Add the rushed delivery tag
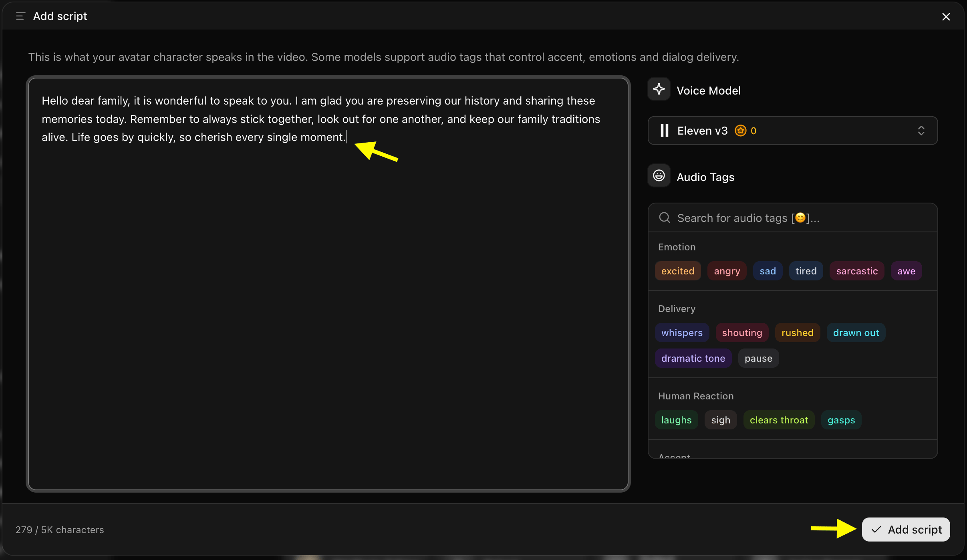 (797, 332)
